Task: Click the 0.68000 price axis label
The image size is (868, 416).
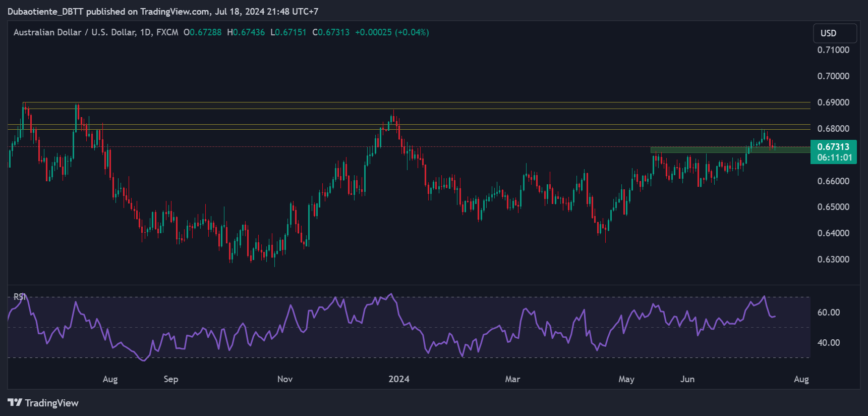Action: click(x=833, y=129)
